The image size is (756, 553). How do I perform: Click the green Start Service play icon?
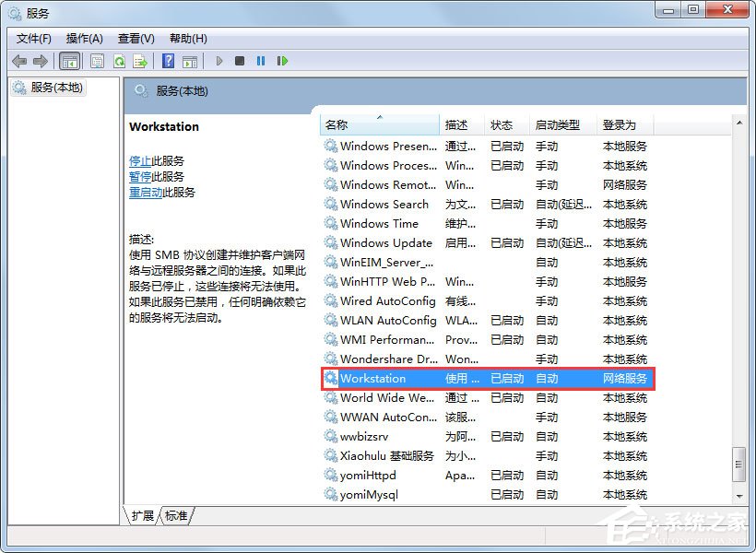[219, 61]
